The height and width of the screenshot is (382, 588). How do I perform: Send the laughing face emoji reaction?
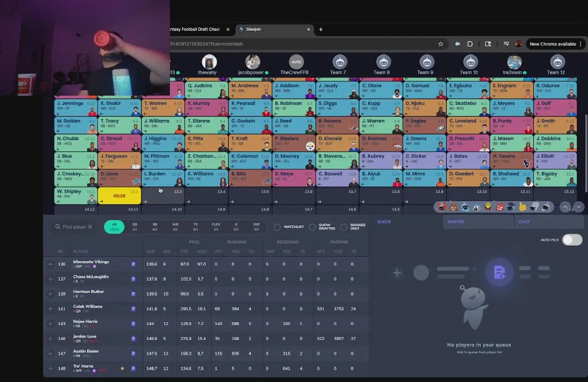pos(488,207)
